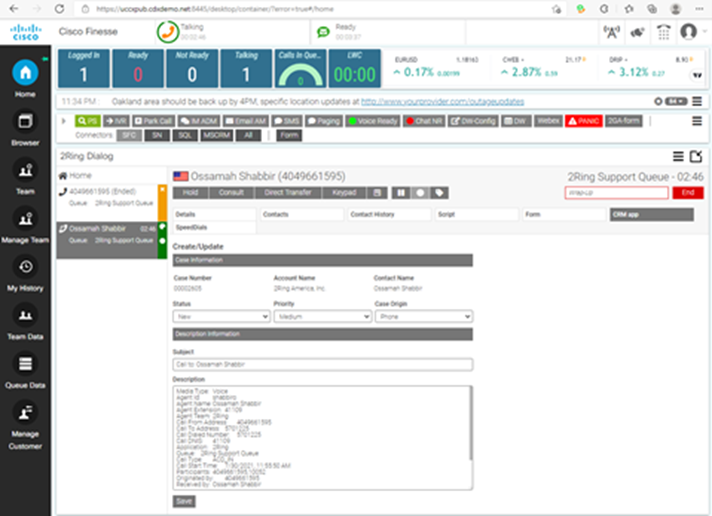Expand the stock ticker dropdown arrow
The width and height of the screenshot is (712, 516).
pyautogui.click(x=697, y=75)
